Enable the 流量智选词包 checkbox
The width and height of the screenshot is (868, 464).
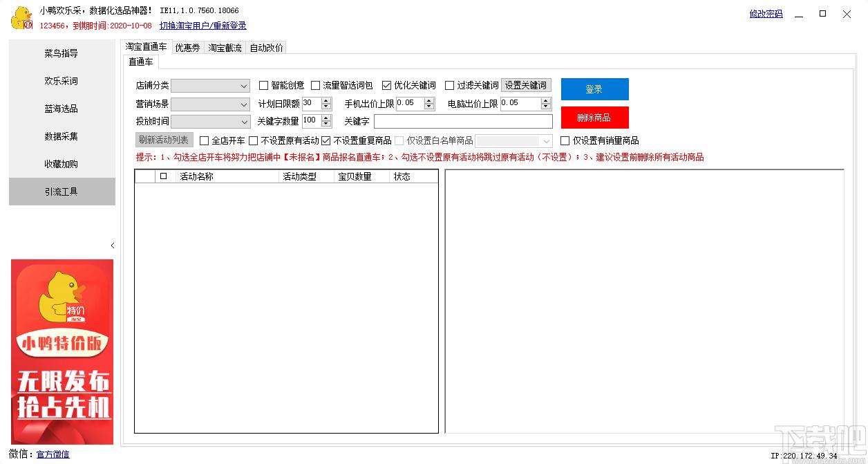[315, 86]
